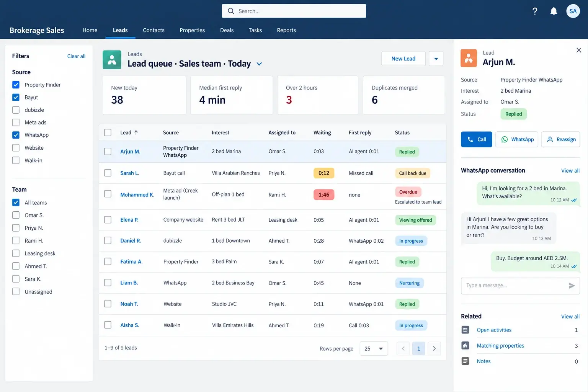588x392 pixels.
Task: Sort by the Lead column arrow
Action: [x=136, y=132]
